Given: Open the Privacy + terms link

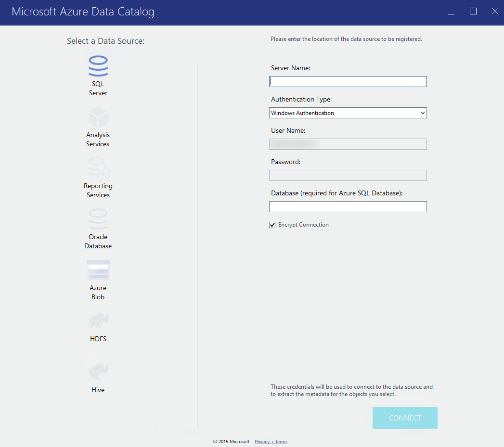Looking at the screenshot, I should point(271,442).
